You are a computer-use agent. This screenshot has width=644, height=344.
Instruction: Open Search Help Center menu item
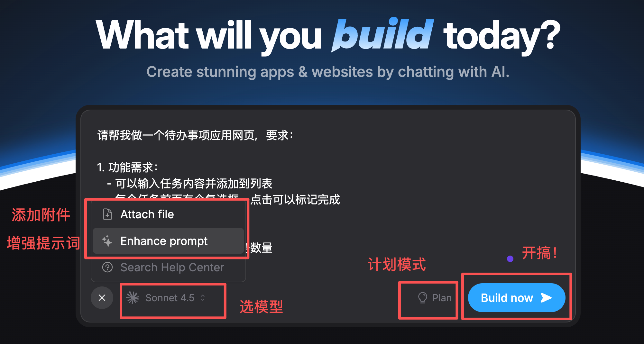pyautogui.click(x=168, y=267)
